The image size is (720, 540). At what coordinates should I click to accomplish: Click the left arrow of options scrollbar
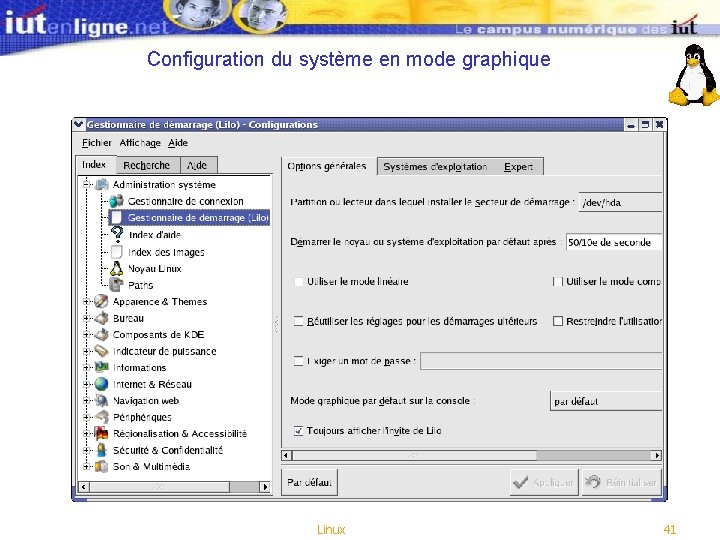[287, 456]
